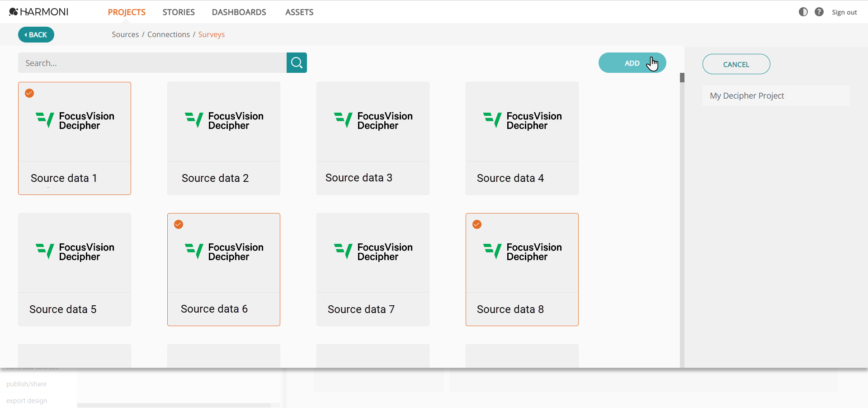
Task: Expand the view/add sources section
Action: pyautogui.click(x=32, y=367)
